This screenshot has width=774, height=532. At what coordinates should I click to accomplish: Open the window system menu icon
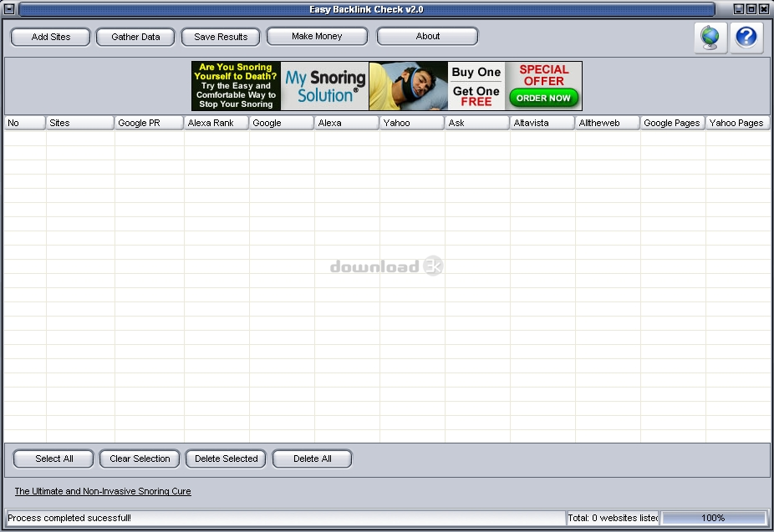(9, 9)
